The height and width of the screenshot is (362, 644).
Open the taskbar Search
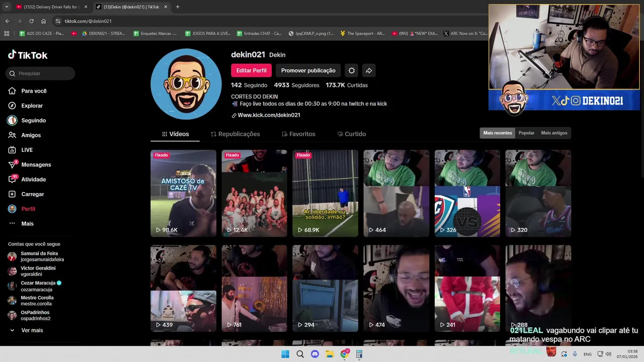[300, 354]
